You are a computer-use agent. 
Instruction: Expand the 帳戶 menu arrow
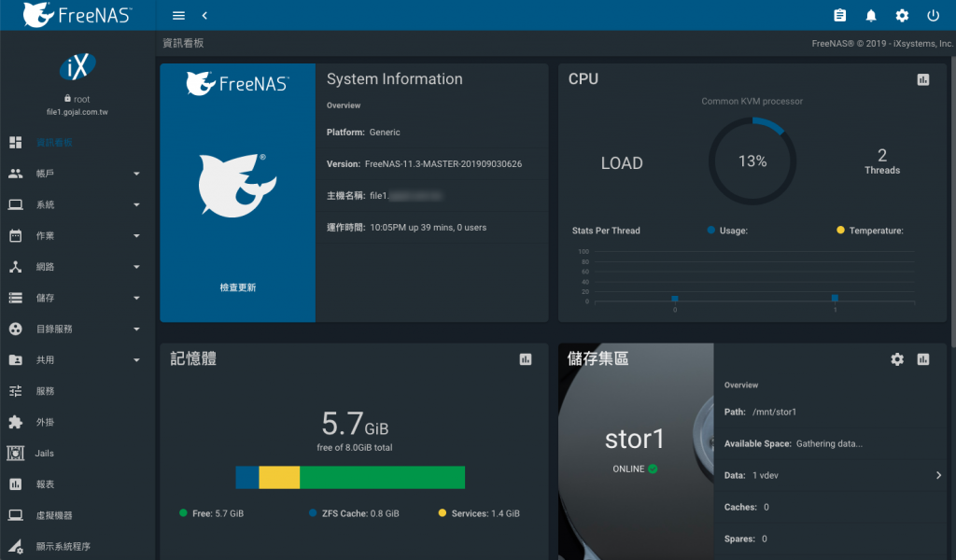(136, 174)
